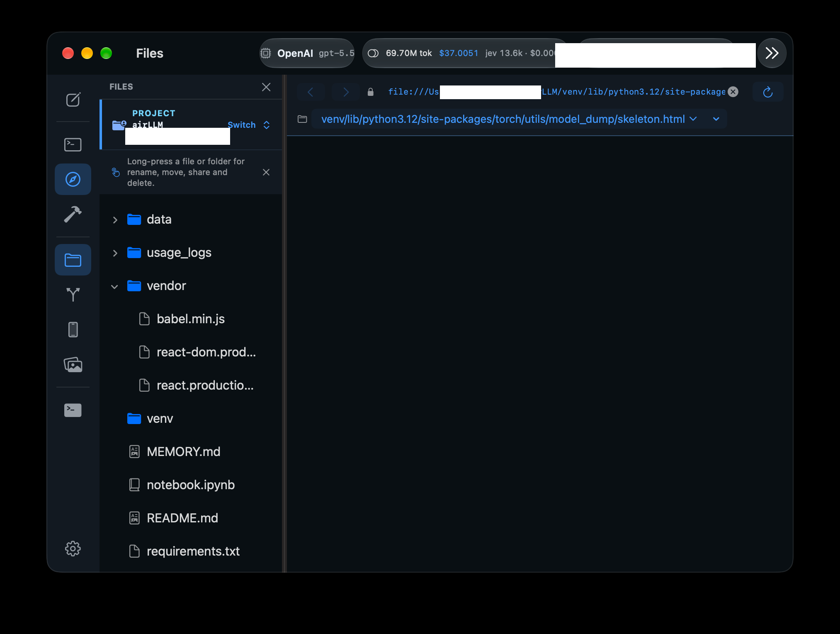Image resolution: width=840 pixels, height=634 pixels.
Task: Click the double-chevron expand panel button
Action: click(x=772, y=53)
